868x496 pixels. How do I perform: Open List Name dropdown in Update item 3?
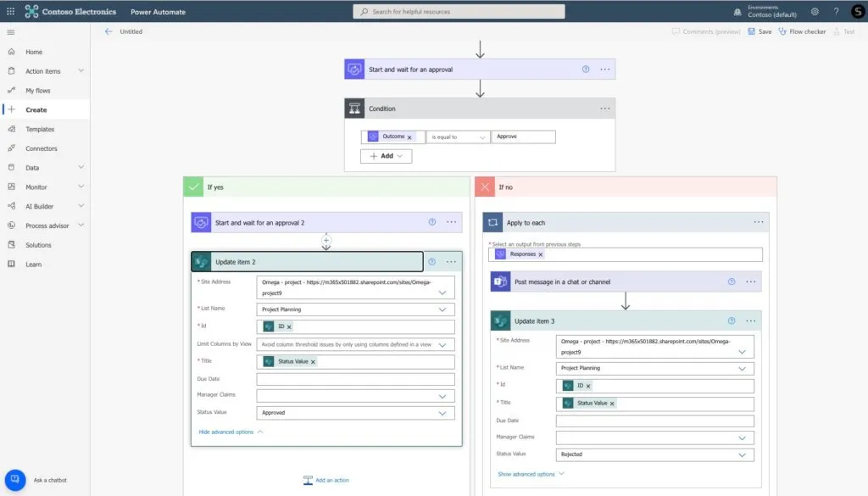click(x=742, y=369)
